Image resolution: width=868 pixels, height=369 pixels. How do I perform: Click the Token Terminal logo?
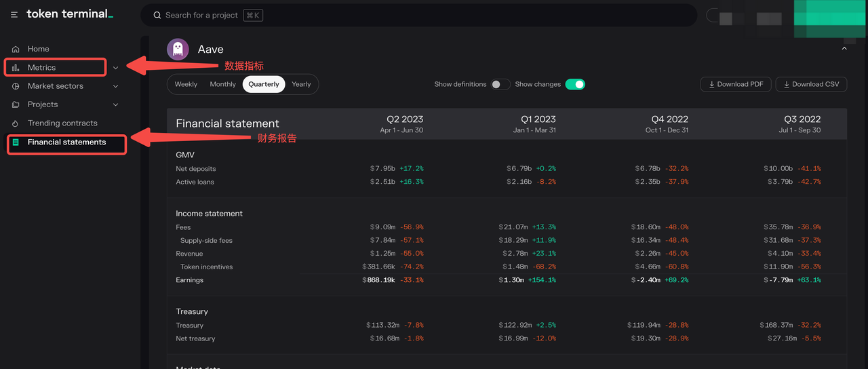[70, 14]
